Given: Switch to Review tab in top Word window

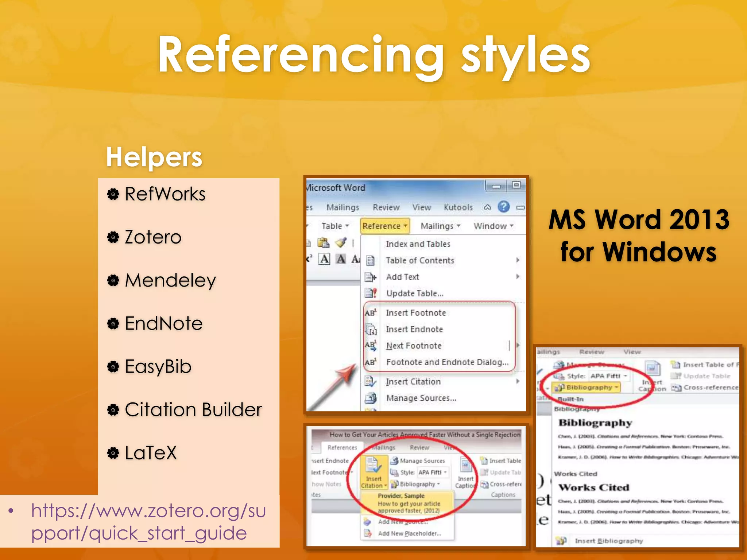Looking at the screenshot, I should click(386, 207).
